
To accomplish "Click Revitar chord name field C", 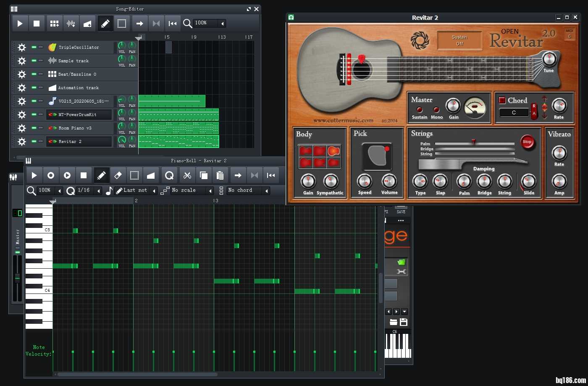I will click(x=514, y=113).
